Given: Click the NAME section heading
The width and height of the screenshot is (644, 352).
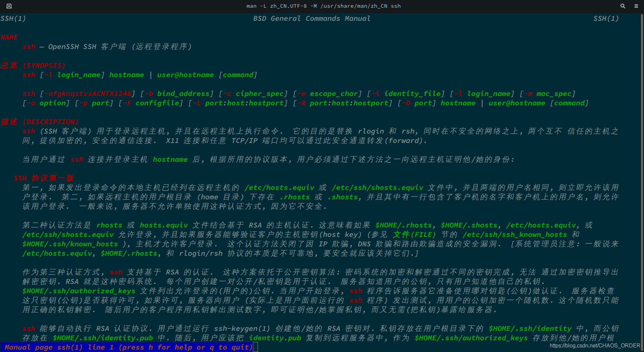Looking at the screenshot, I should coord(9,37).
